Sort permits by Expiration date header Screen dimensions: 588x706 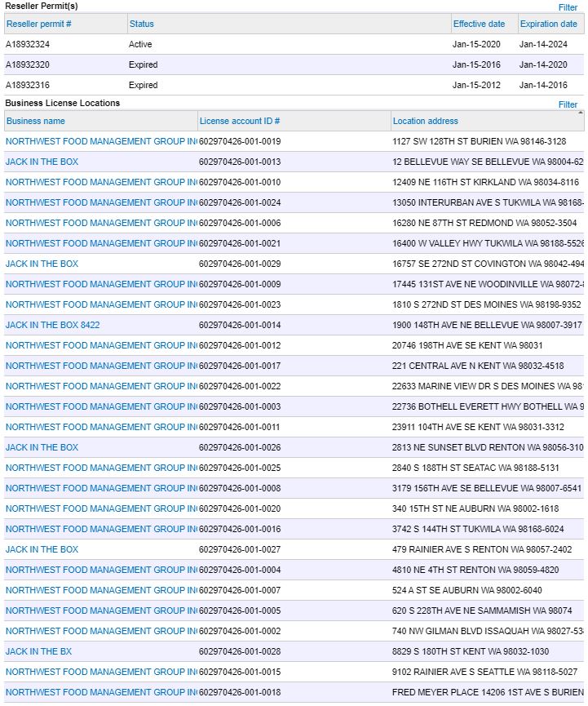pyautogui.click(x=547, y=24)
